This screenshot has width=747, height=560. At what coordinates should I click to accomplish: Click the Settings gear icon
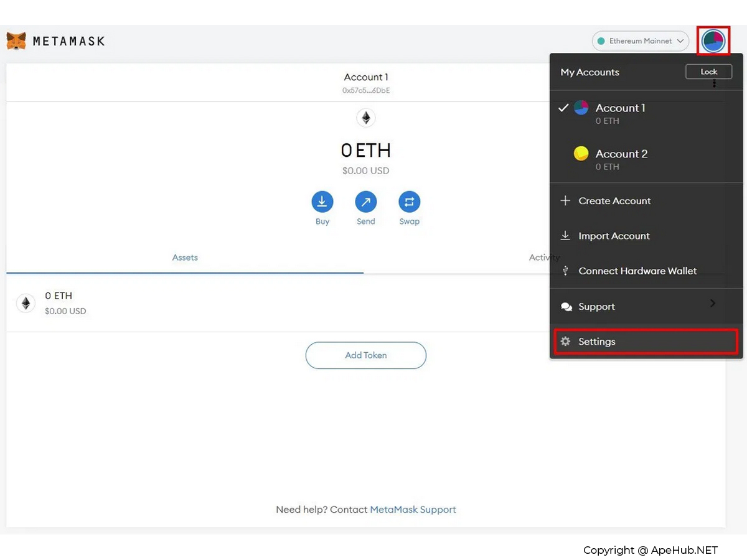pyautogui.click(x=565, y=342)
